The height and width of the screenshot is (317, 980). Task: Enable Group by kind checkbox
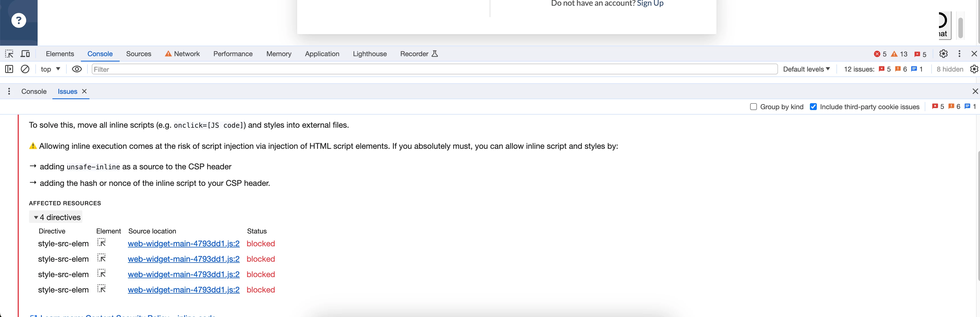point(753,107)
